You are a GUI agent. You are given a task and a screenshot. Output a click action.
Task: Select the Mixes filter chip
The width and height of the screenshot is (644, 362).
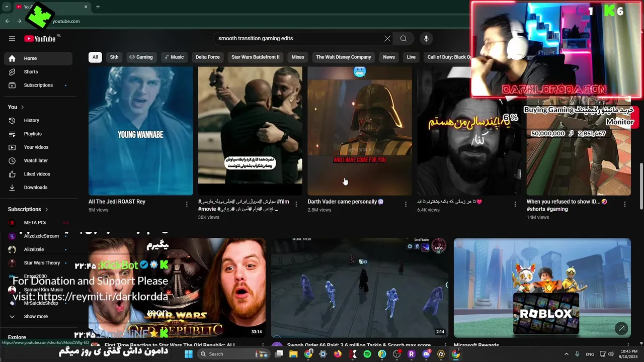pyautogui.click(x=298, y=57)
